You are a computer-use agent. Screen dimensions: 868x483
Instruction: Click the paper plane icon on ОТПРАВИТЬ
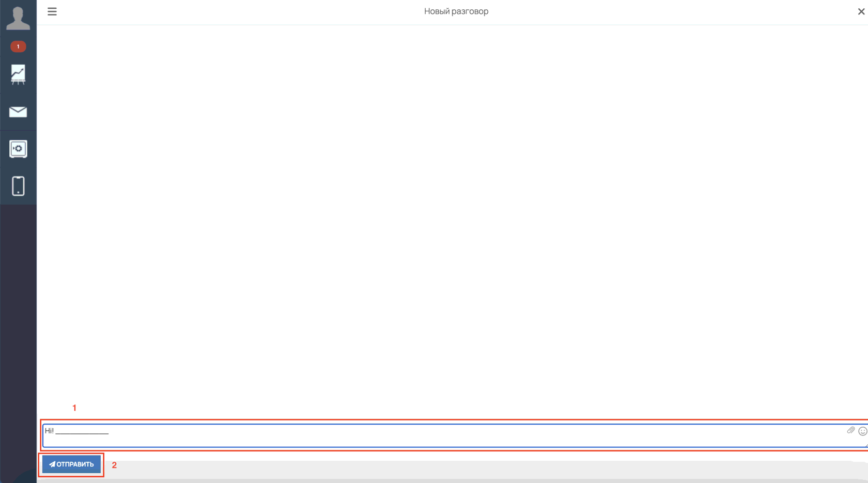coord(52,464)
